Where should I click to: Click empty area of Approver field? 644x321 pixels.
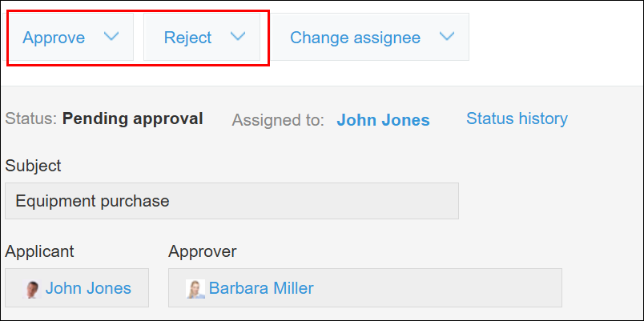pyautogui.click(x=441, y=288)
